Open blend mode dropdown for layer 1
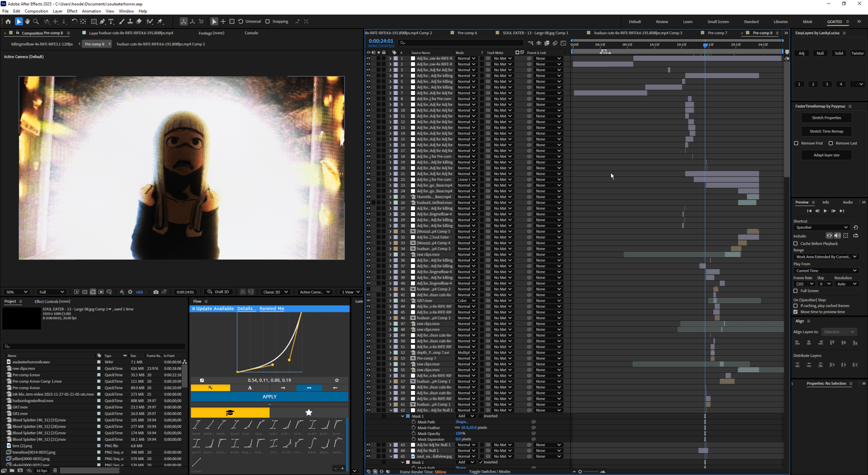 (x=466, y=59)
